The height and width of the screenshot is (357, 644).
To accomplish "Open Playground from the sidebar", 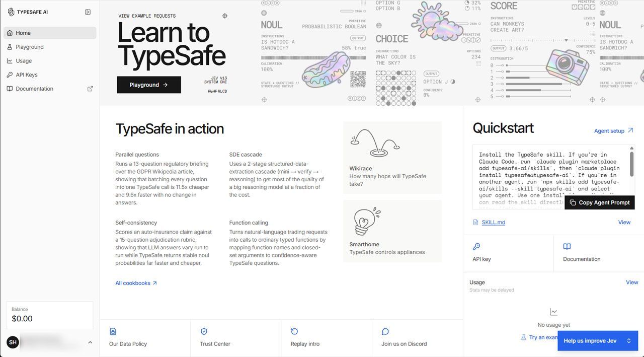I will pyautogui.click(x=50, y=47).
